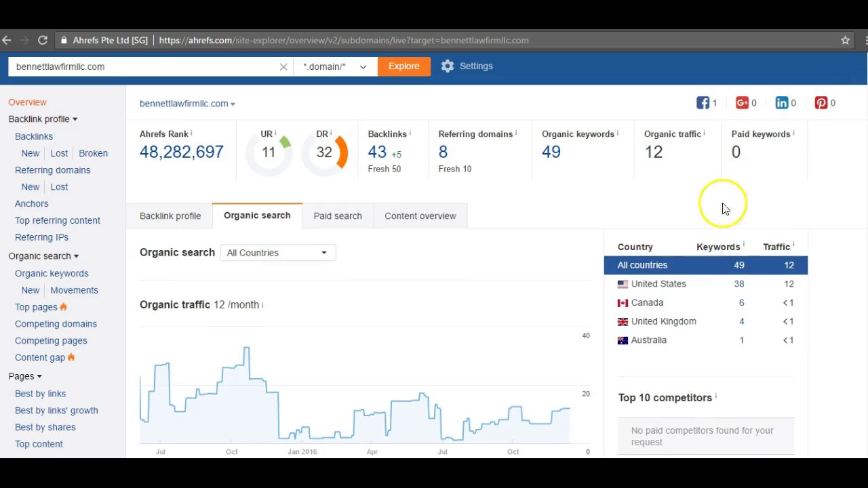The height and width of the screenshot is (488, 868).
Task: Open Competing domains link
Action: [56, 324]
